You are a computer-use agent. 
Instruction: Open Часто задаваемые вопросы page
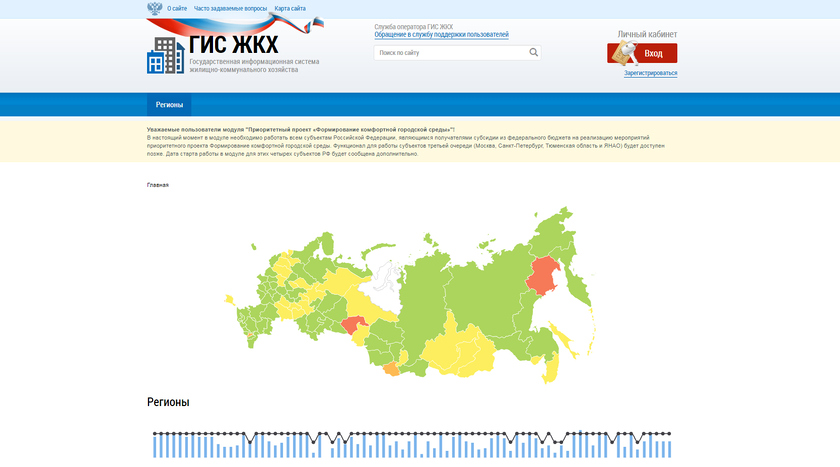(x=230, y=8)
